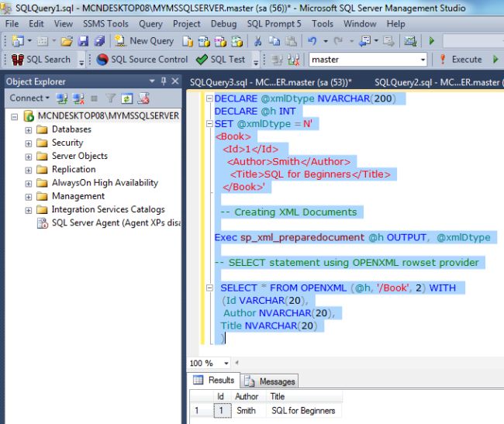Open file with the folder icon
The height and width of the screenshot is (424, 504).
[67, 41]
